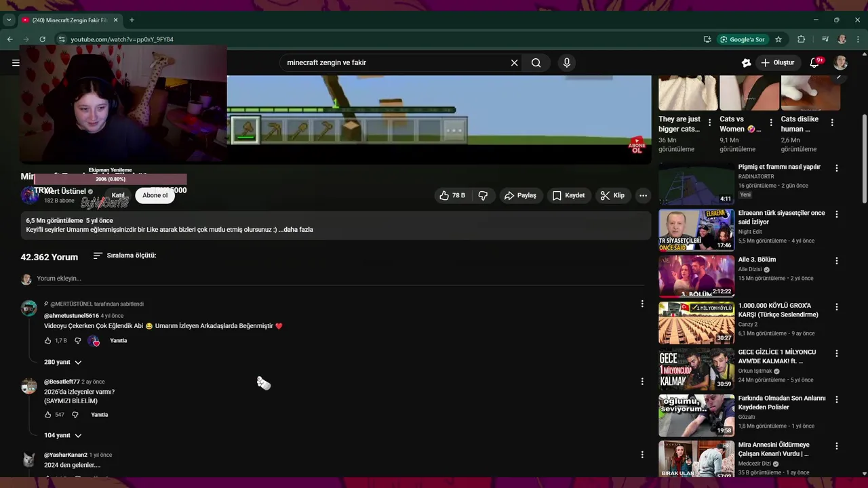Expand 104 yanıt replies

63,435
